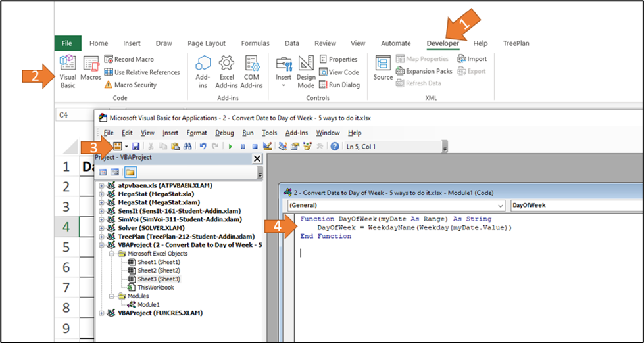The image size is (644, 343).
Task: Expand the atpvbaen.xls project node
Action: [101, 185]
